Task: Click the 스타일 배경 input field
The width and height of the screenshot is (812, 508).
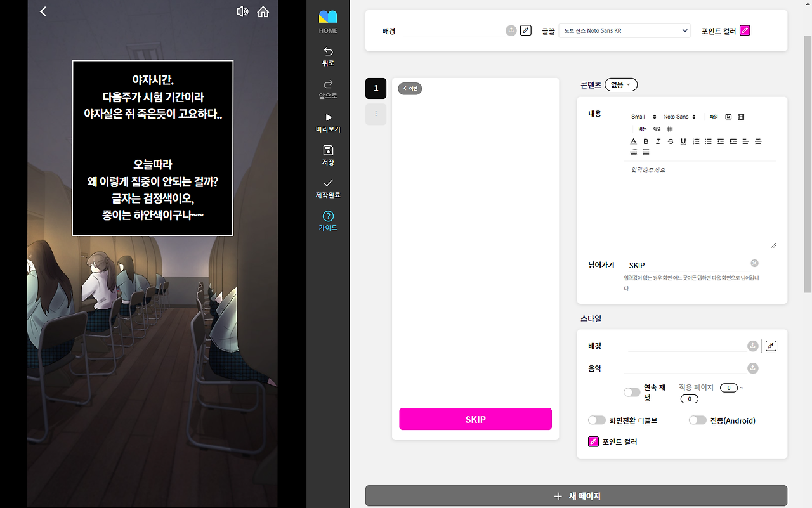Action: [687, 346]
